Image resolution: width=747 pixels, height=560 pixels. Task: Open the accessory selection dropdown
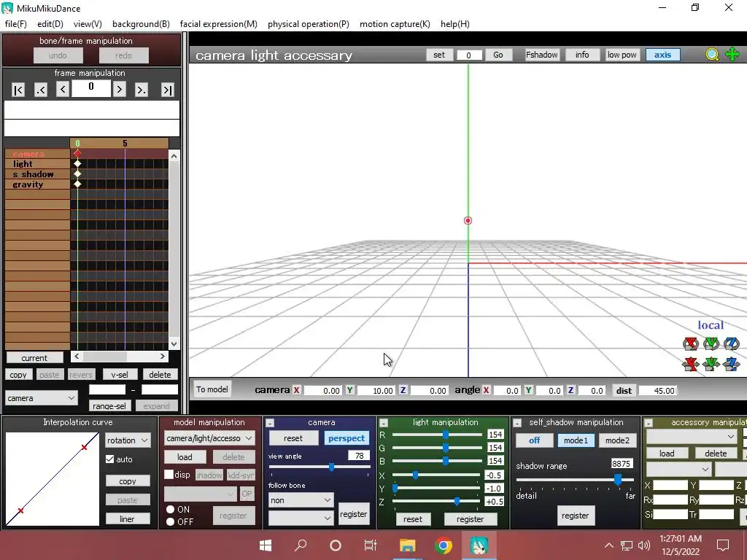[x=691, y=436]
